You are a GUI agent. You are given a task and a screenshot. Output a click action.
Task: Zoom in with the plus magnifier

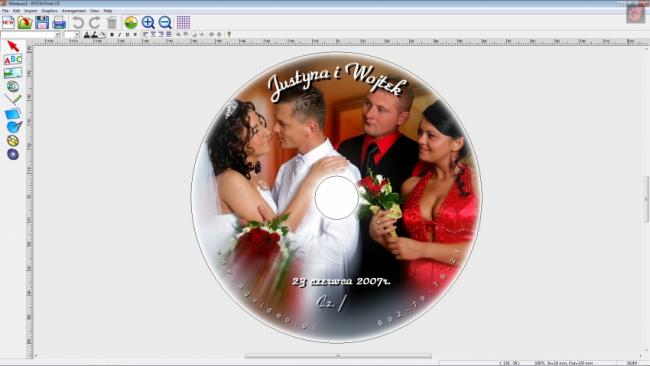point(148,22)
